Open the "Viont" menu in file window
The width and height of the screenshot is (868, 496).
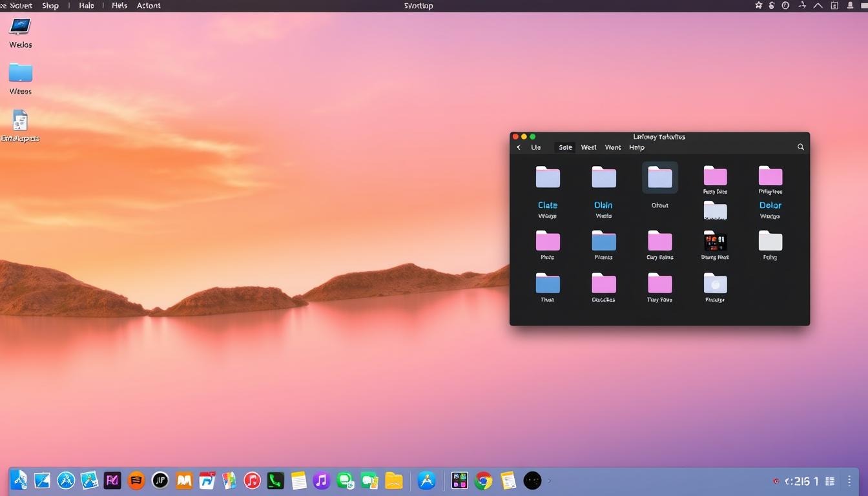tap(613, 147)
